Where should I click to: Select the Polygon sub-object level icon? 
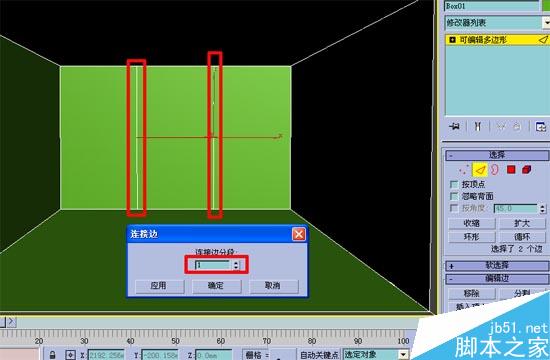[511, 170]
